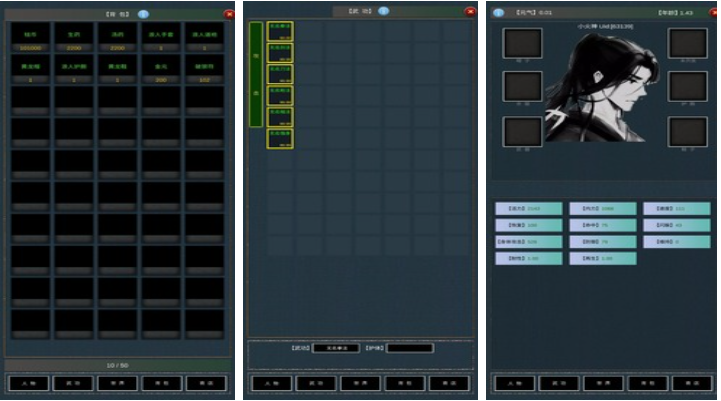This screenshot has height=401, width=721.
Task: Open the last bottom tab in the character panel
Action: coord(692,383)
